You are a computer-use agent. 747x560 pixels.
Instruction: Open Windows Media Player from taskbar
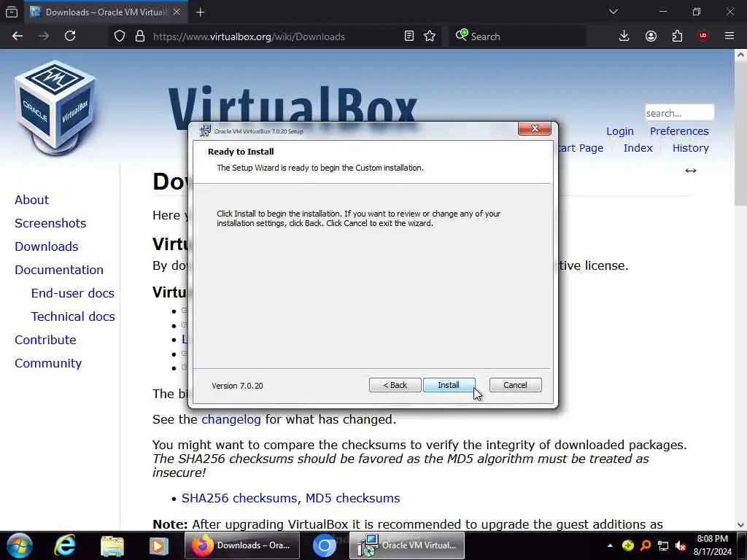(x=158, y=545)
